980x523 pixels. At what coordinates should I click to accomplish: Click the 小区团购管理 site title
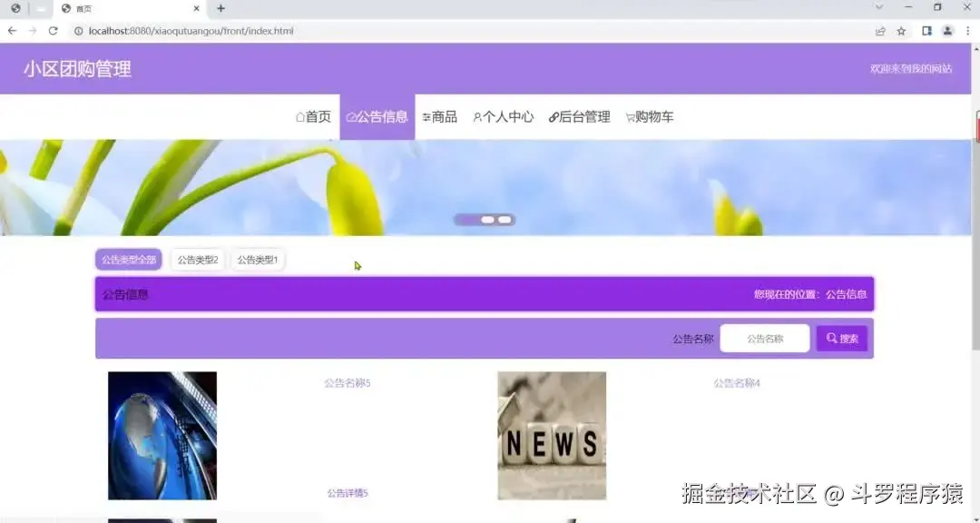pos(77,69)
